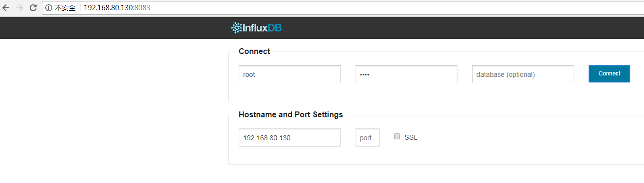
Task: Click the browser forward arrow
Action: pos(19,8)
